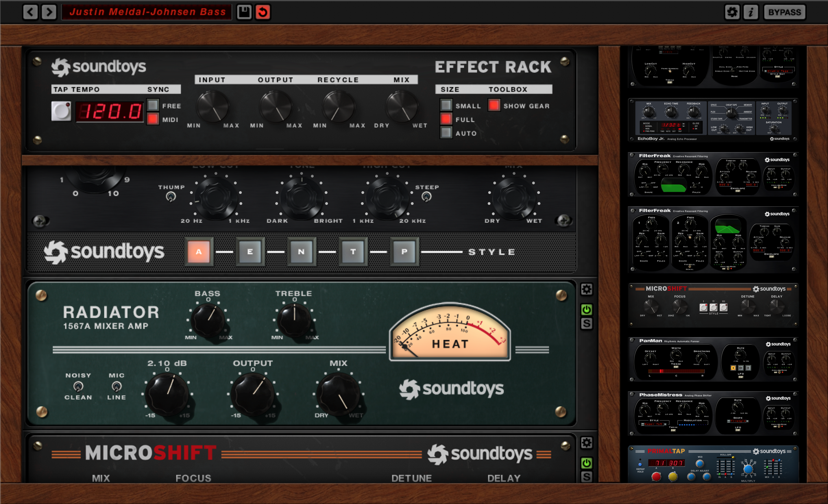This screenshot has height=504, width=828.
Task: Pick EchoBoy Jr. from gear shelf
Action: [713, 120]
